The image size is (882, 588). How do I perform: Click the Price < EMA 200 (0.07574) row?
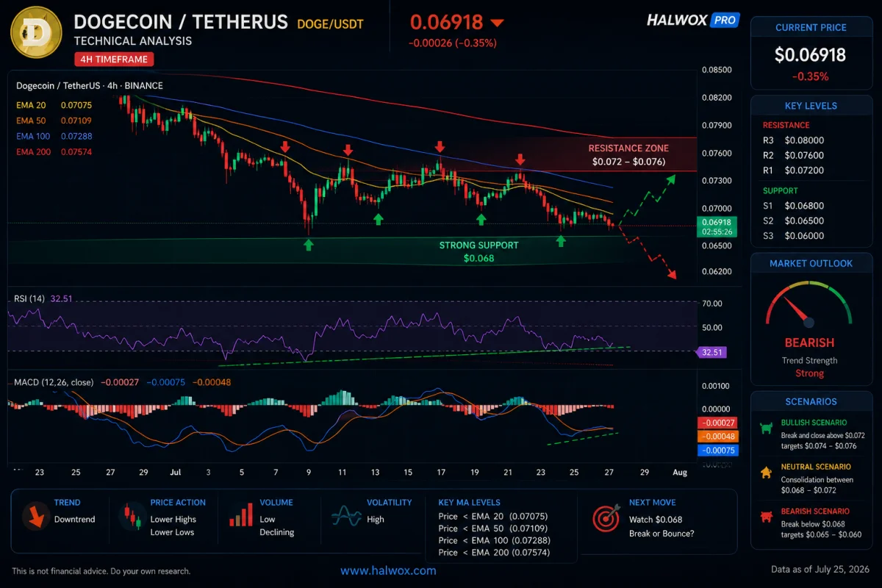[x=492, y=552]
